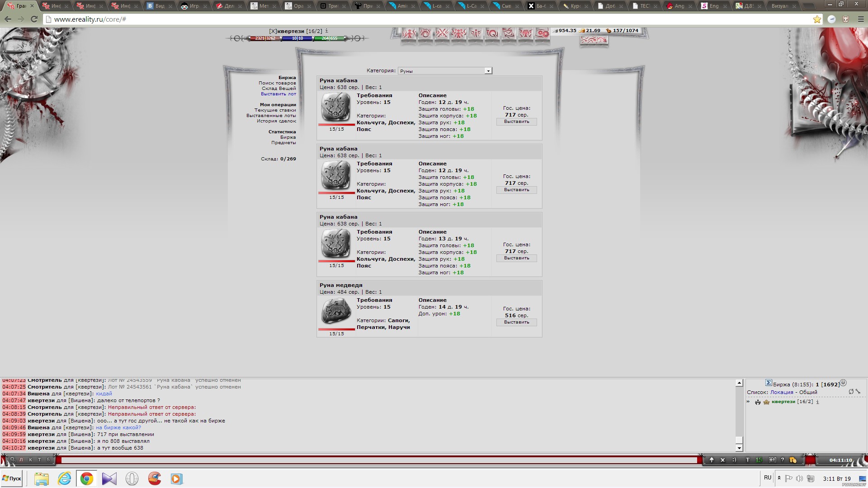The height and width of the screenshot is (488, 868).
Task: Open Chrome menu hamburger icon
Action: pyautogui.click(x=861, y=19)
